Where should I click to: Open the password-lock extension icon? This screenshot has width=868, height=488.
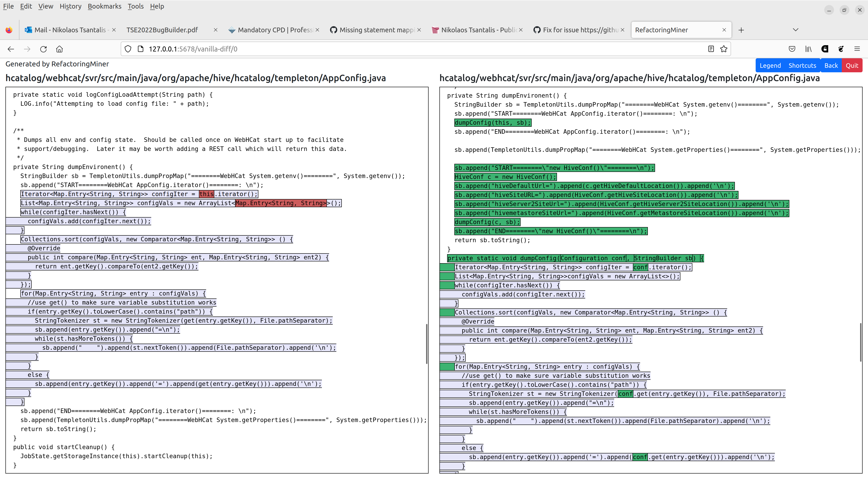tap(825, 49)
